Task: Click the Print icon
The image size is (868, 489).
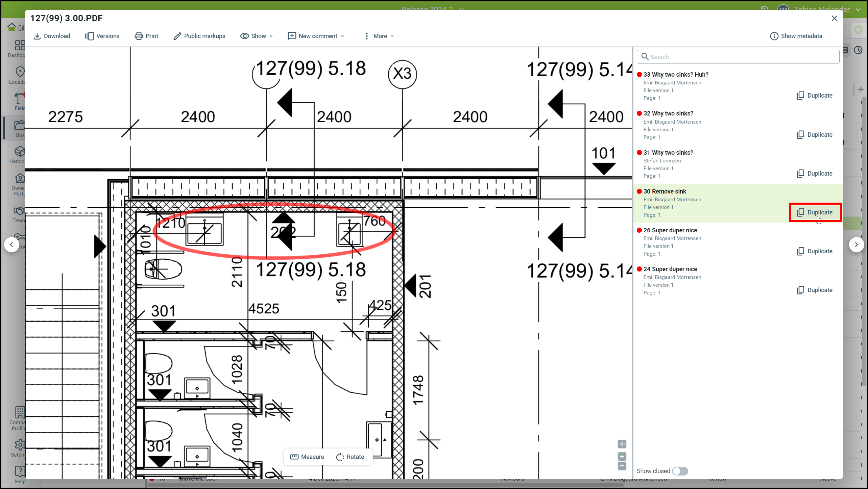Action: click(139, 36)
